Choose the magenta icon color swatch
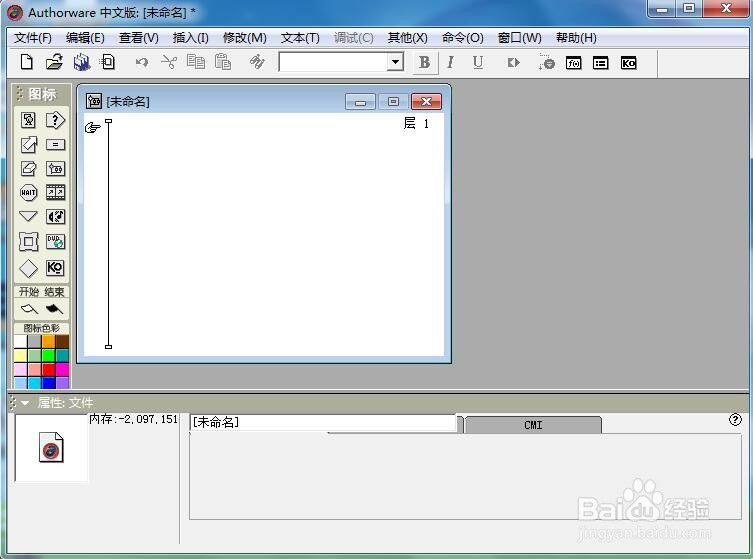 62,369
